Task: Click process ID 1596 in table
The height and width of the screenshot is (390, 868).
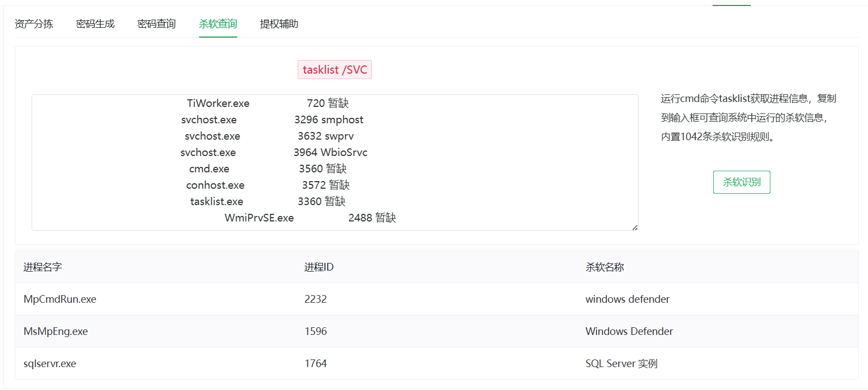Action: tap(316, 332)
